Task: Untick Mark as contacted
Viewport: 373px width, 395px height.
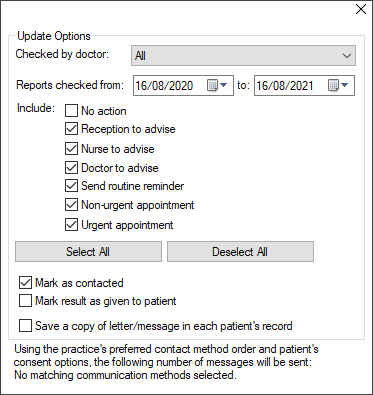Action: (25, 283)
